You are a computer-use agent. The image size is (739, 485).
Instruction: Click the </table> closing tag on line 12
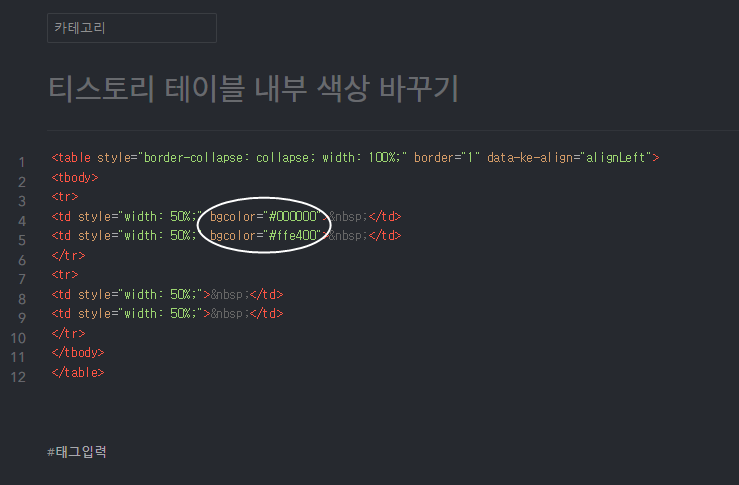(x=78, y=372)
